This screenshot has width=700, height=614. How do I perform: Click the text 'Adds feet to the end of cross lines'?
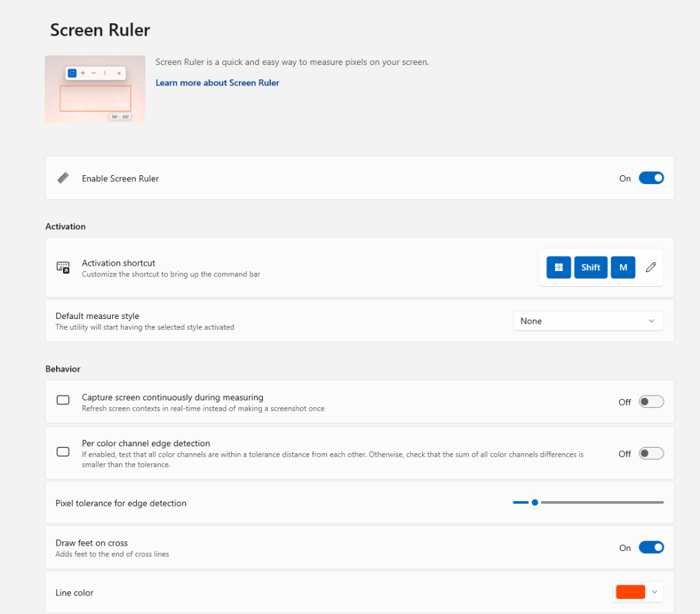click(112, 554)
